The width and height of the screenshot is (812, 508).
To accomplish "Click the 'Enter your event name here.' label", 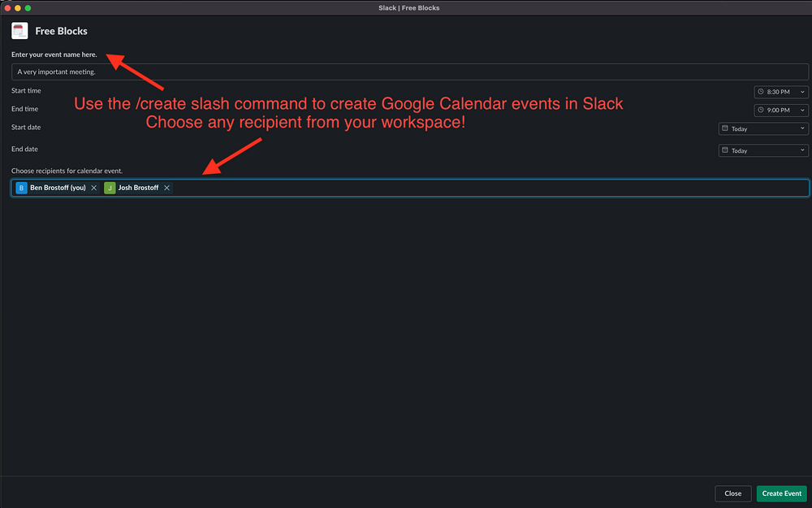I will 54,54.
